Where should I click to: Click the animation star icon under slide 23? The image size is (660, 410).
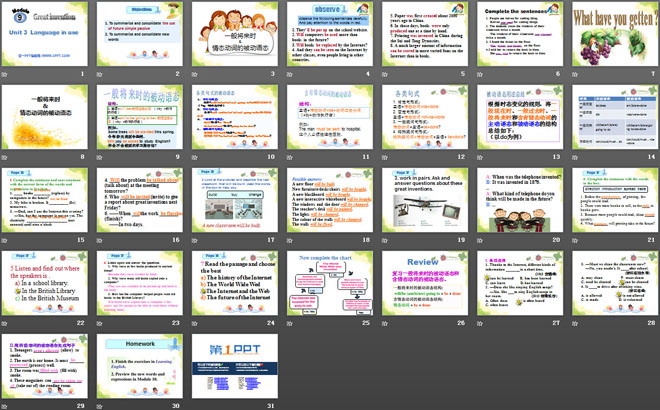coord(100,324)
